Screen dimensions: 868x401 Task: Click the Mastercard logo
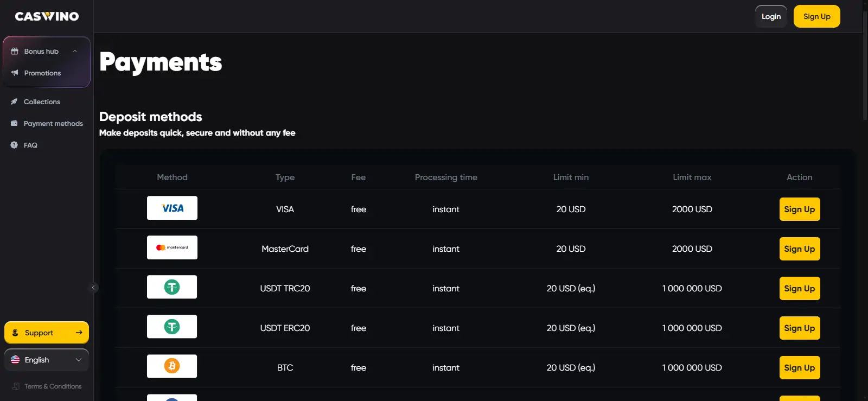(x=172, y=247)
